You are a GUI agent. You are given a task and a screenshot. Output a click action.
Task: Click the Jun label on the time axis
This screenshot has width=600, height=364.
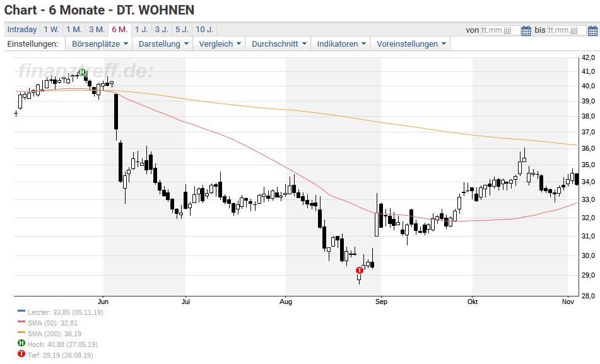(x=103, y=302)
